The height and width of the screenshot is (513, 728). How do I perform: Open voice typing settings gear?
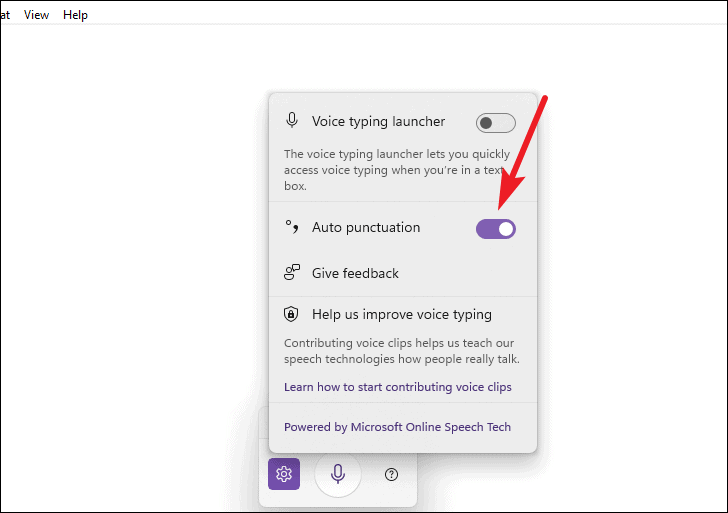pyautogui.click(x=284, y=474)
